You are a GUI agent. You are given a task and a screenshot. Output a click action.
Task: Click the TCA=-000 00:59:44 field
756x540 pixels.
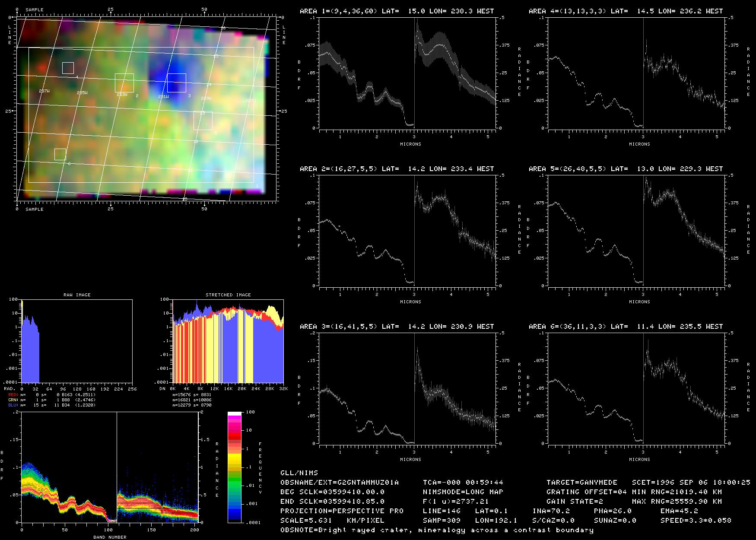click(x=463, y=482)
